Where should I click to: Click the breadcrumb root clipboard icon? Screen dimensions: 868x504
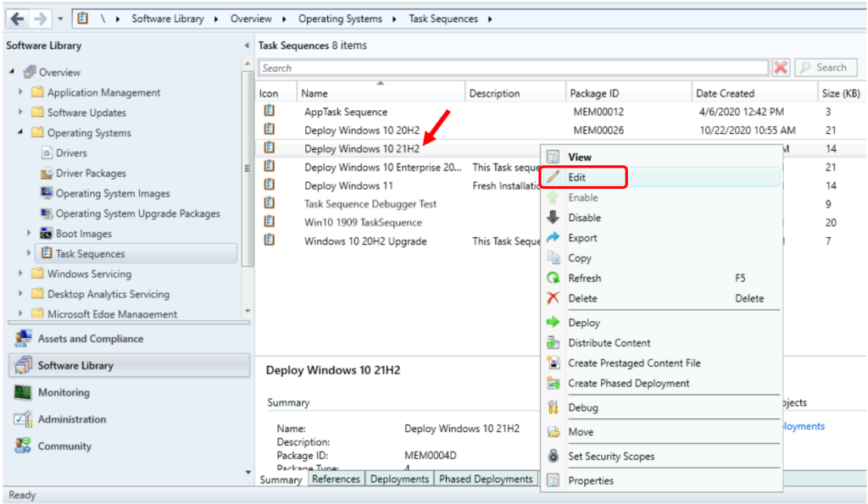(x=82, y=19)
